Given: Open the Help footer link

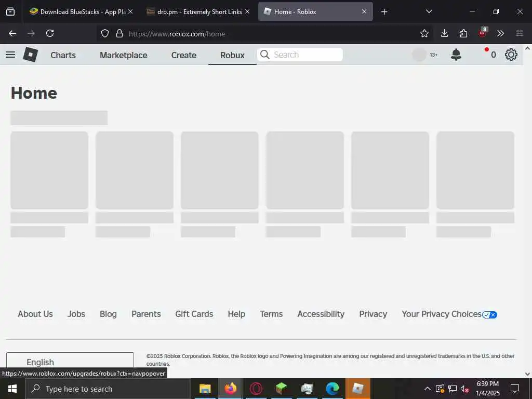Looking at the screenshot, I should coord(236,314).
